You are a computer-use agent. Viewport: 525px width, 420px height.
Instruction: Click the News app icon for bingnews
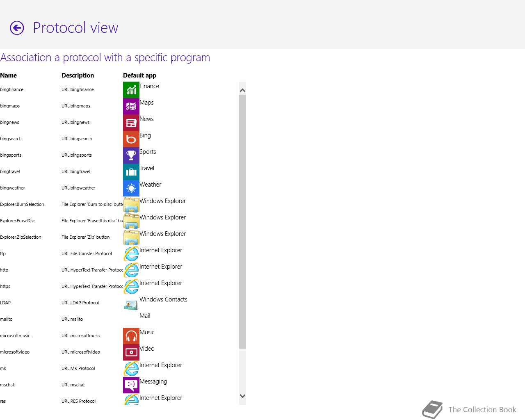(x=131, y=123)
